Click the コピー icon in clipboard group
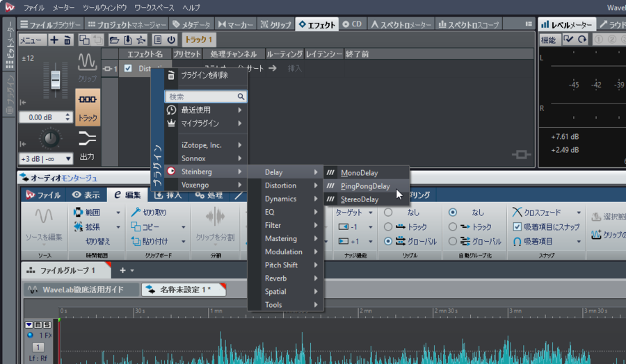 click(136, 226)
